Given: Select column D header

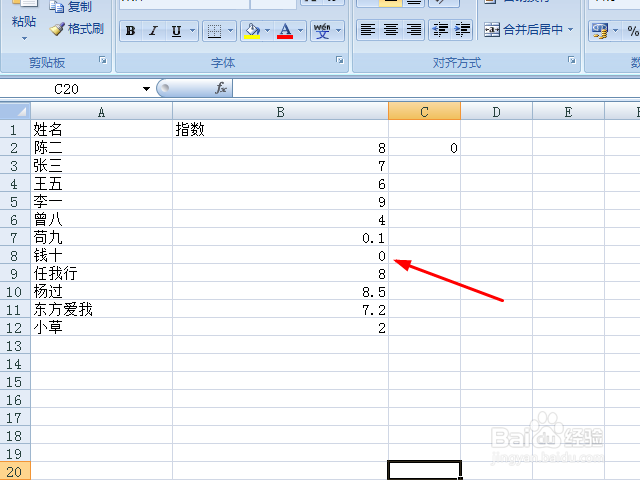Looking at the screenshot, I should coord(496,112).
